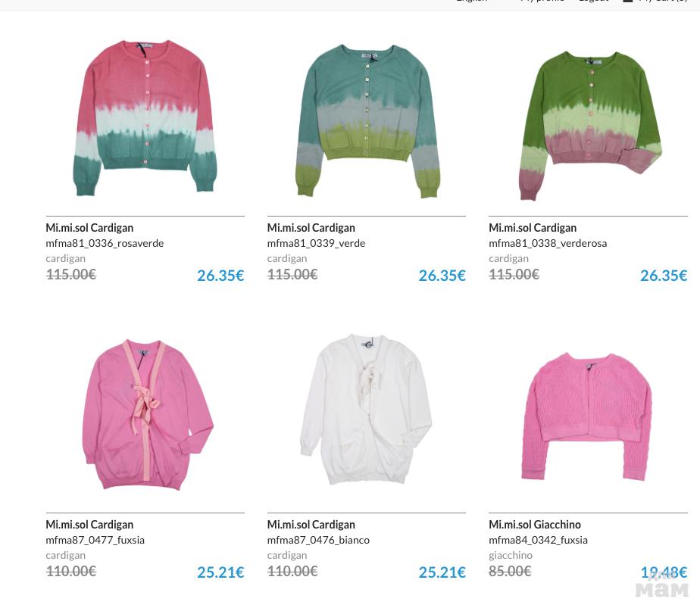Click product code mfma81_0339_verde
This screenshot has width=700, height=608.
point(316,244)
